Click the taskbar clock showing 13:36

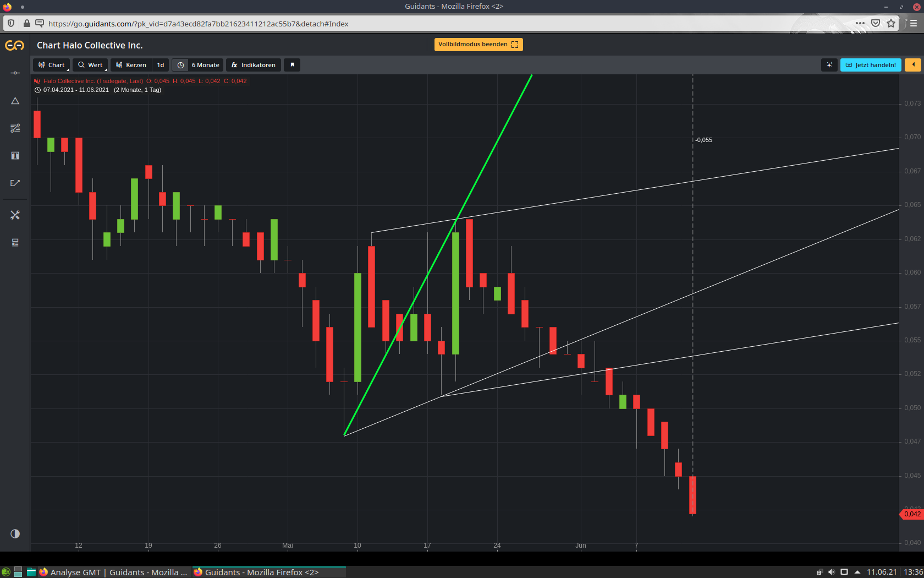pyautogui.click(x=914, y=572)
